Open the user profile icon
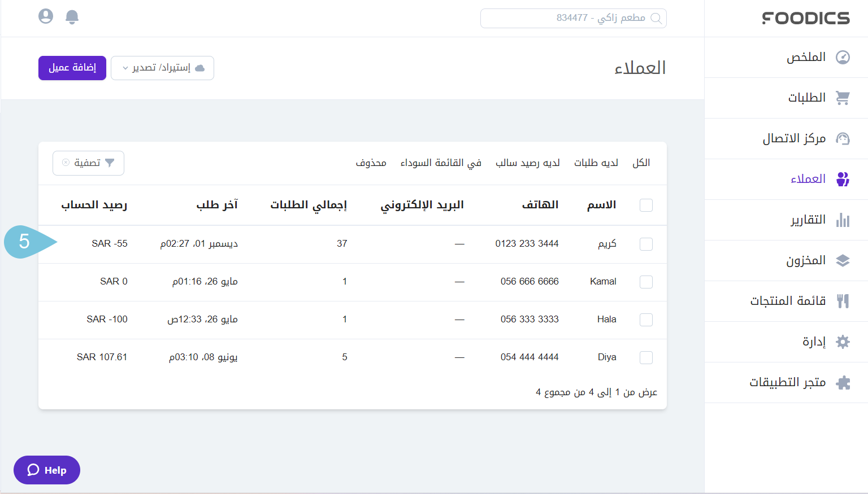Viewport: 868px width, 494px height. click(46, 16)
